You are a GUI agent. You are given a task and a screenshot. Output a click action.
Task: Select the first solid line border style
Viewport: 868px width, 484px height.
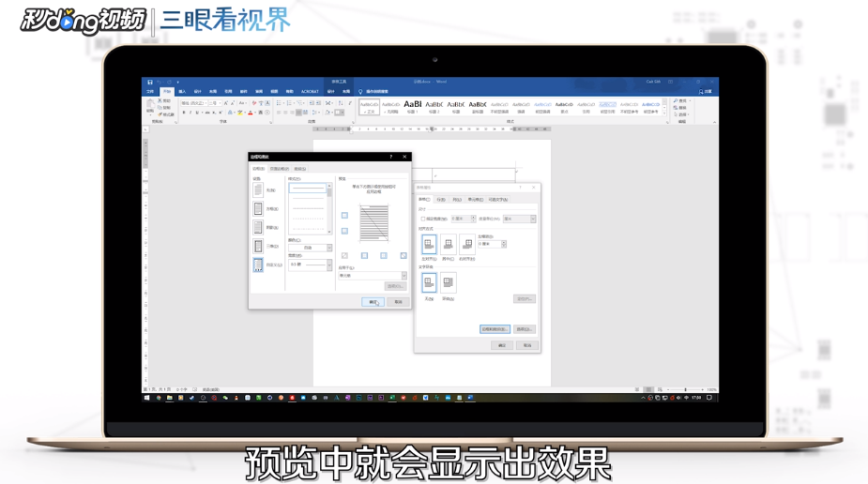308,189
